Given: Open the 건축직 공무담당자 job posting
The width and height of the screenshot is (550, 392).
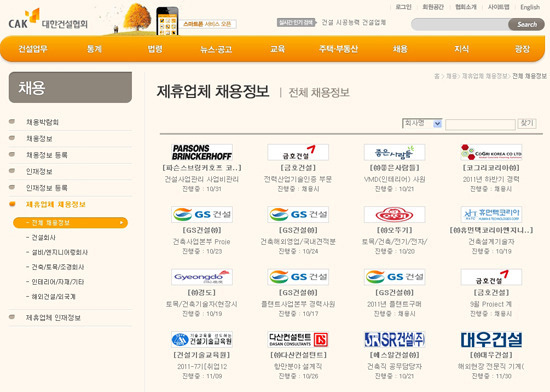Looking at the screenshot, I should point(394,366).
